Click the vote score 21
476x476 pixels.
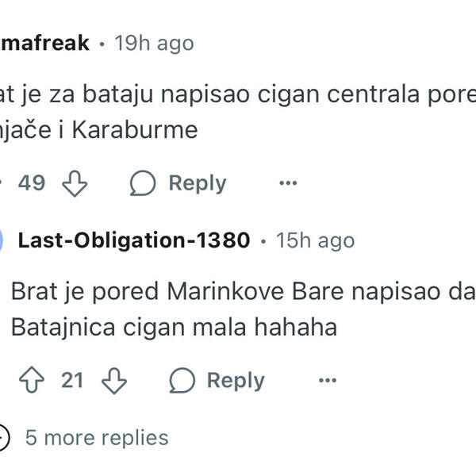pyautogui.click(x=72, y=381)
